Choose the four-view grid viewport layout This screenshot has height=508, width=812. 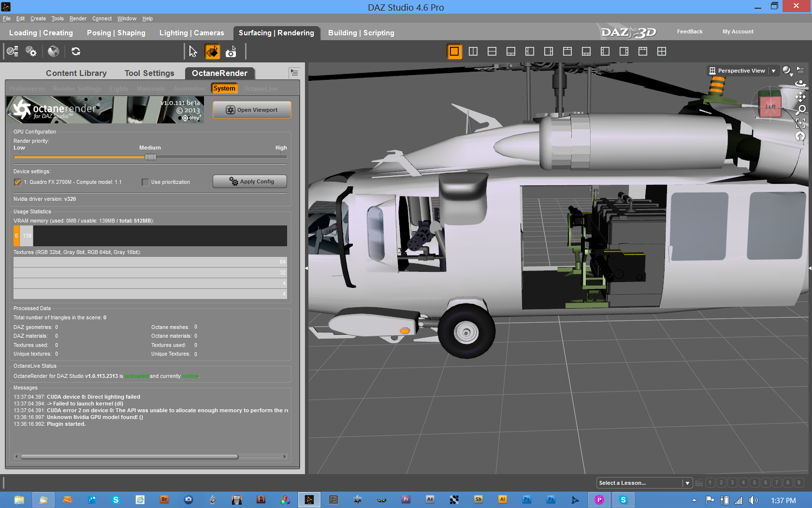click(x=662, y=51)
